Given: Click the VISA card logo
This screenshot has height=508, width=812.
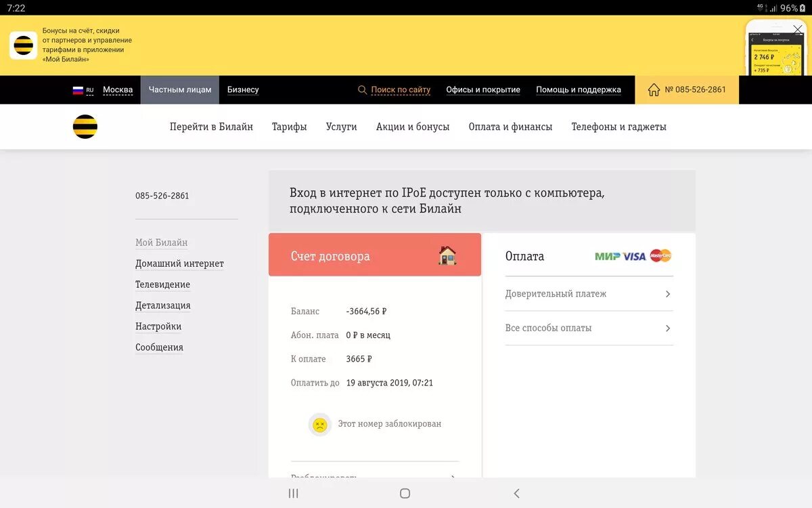Looking at the screenshot, I should [x=635, y=256].
